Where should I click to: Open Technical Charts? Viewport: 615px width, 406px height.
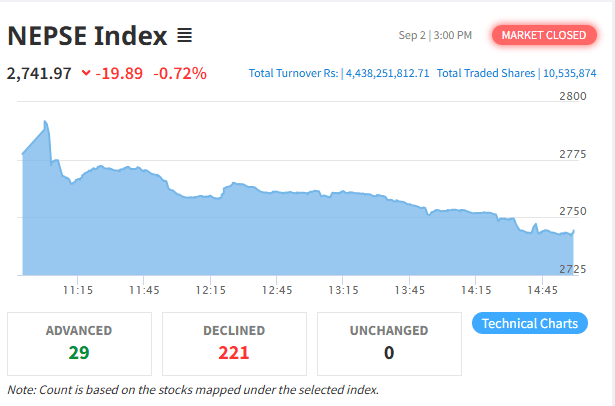529,323
